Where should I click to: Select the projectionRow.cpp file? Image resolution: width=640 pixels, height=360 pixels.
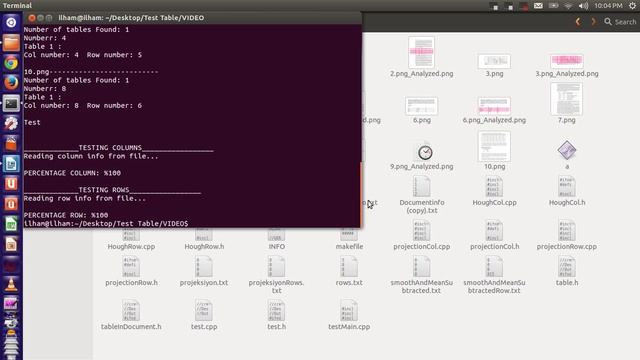[567, 236]
